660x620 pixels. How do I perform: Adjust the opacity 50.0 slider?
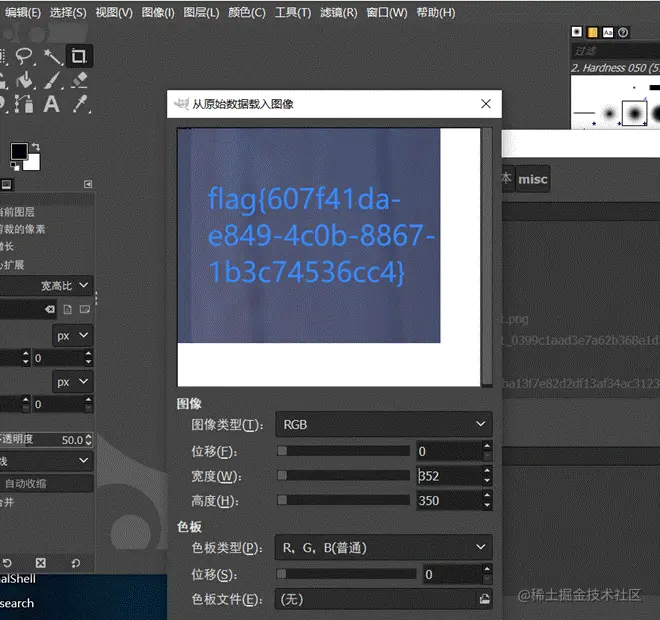click(46, 439)
